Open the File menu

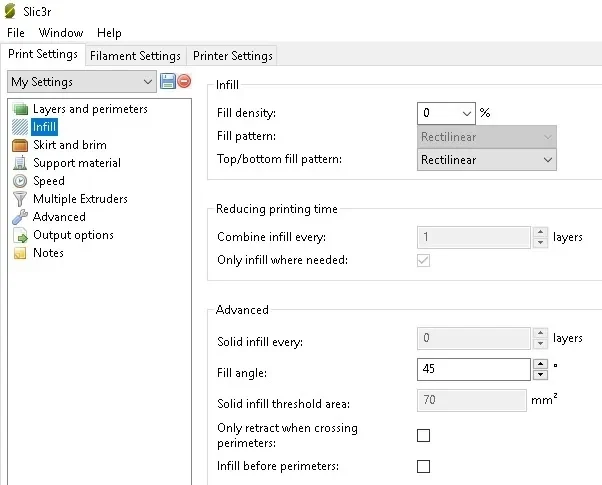(x=16, y=33)
